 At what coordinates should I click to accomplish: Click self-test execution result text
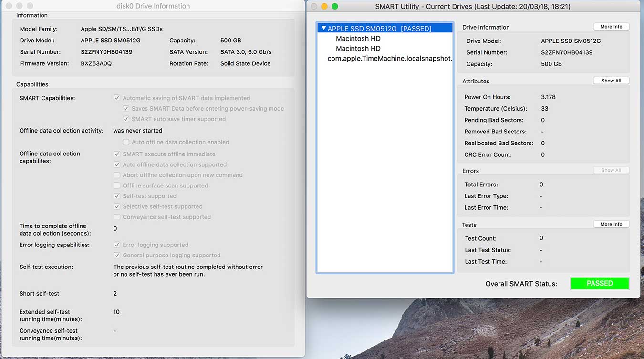click(188, 270)
